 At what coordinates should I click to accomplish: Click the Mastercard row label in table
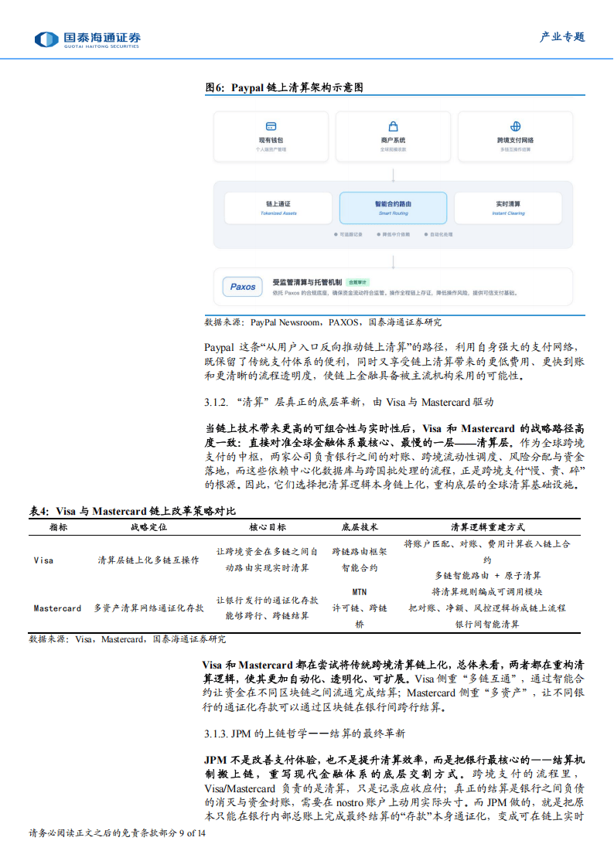click(x=57, y=608)
